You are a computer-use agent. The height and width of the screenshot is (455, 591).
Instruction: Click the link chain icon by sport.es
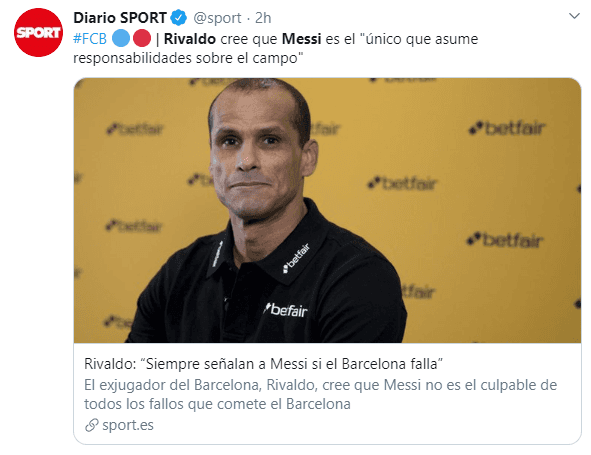pyautogui.click(x=92, y=425)
